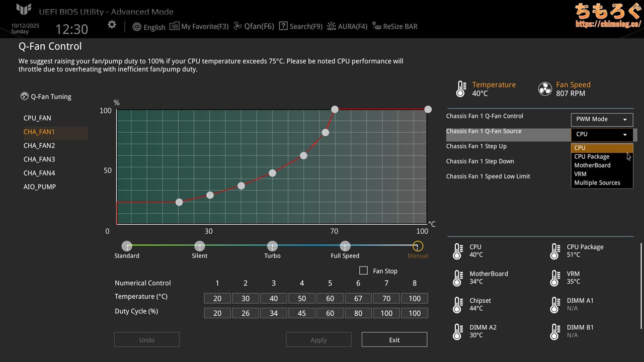Screen dimensions: 644x362
Task: Switch to AIO_PUMP in fan list
Action: [x=39, y=187]
